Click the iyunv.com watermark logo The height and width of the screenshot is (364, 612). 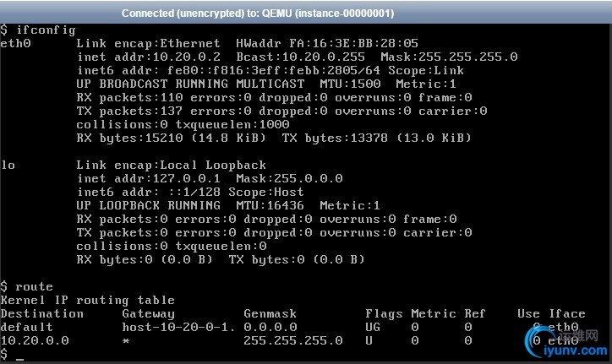pos(566,342)
